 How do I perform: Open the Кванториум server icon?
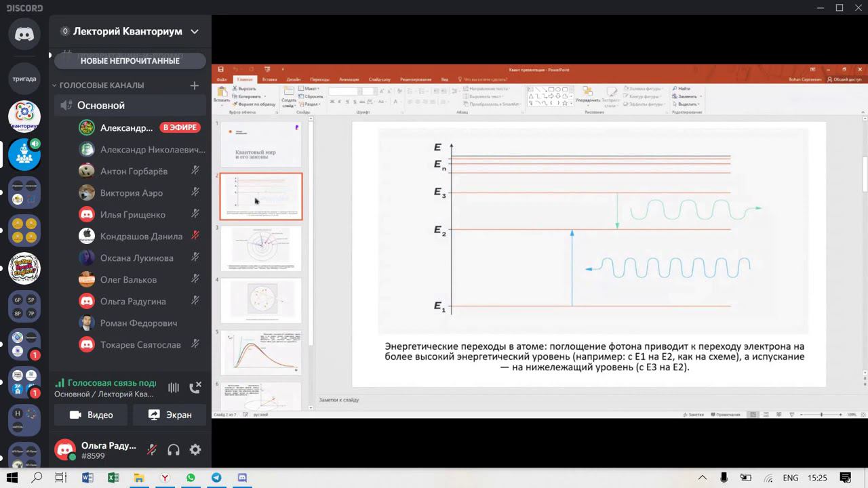(x=24, y=117)
